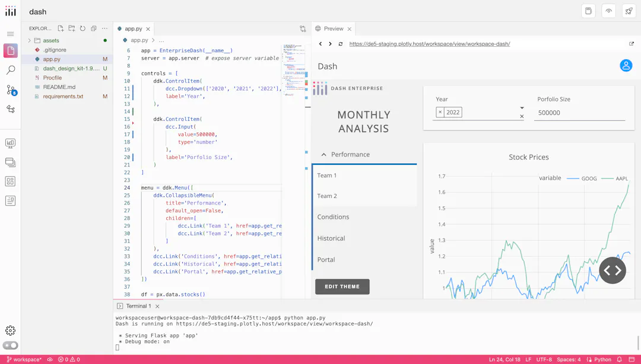Toggle GOOG series in chart legend
Viewport: 641px width, 364px height.
pos(582,178)
